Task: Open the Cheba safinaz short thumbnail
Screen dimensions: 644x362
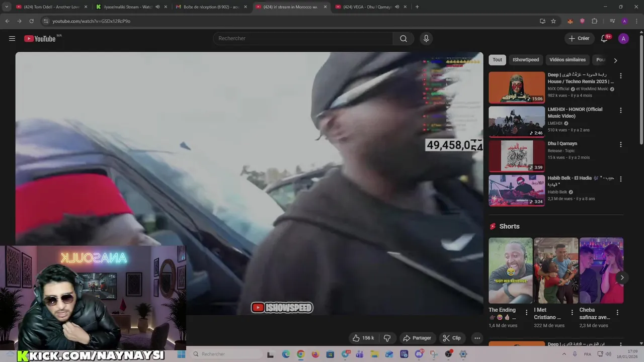Action: coord(601,270)
